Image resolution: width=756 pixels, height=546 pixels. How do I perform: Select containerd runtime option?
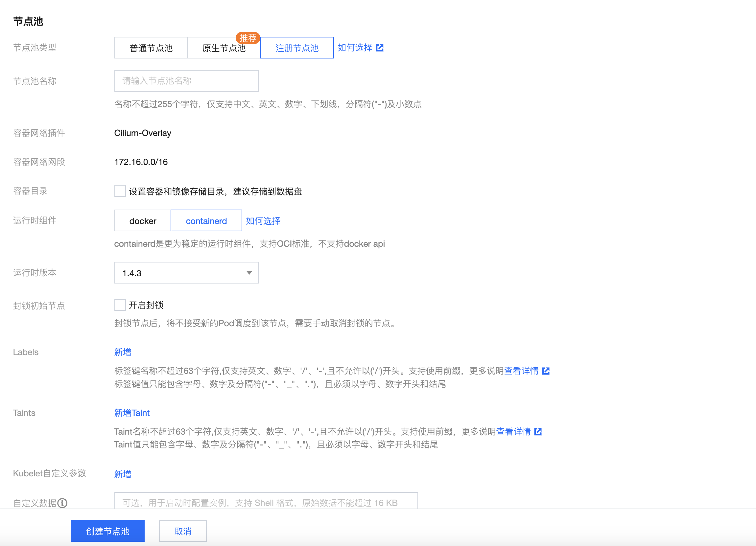click(x=206, y=220)
